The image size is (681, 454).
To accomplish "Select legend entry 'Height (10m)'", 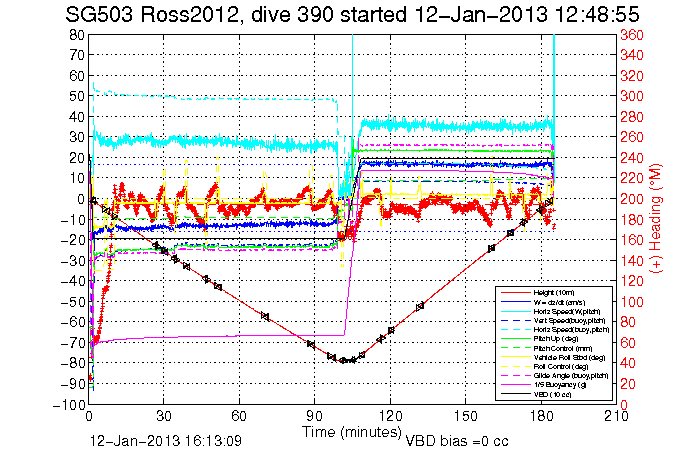I will tap(554, 293).
